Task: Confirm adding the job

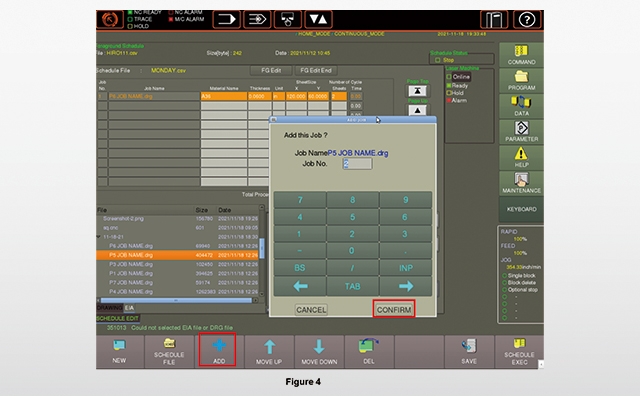Action: (394, 309)
